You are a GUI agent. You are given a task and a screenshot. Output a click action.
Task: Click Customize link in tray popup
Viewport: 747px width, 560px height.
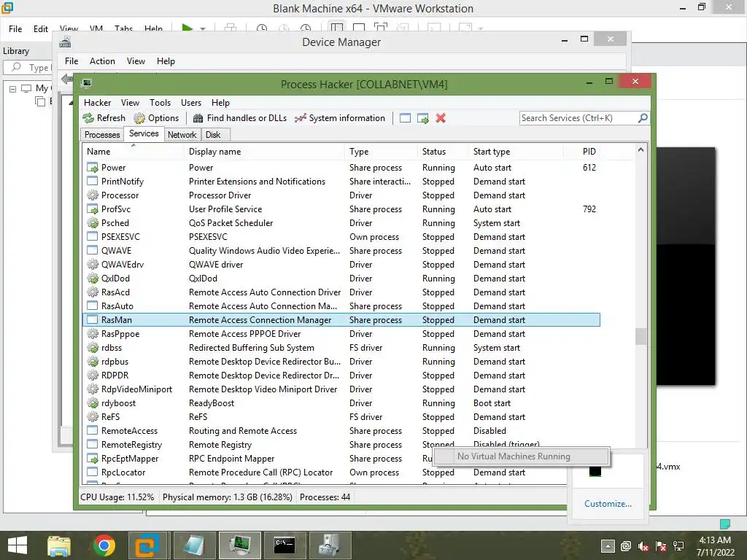(608, 504)
